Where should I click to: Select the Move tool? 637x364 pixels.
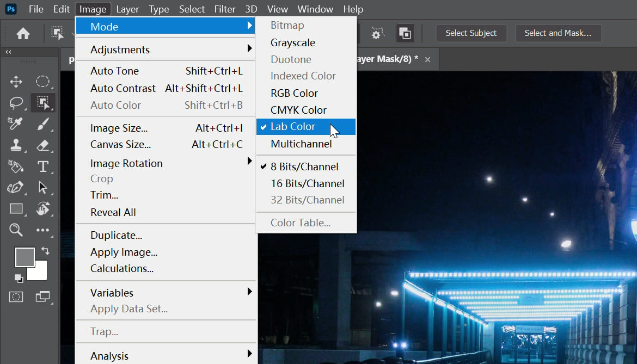tap(16, 82)
